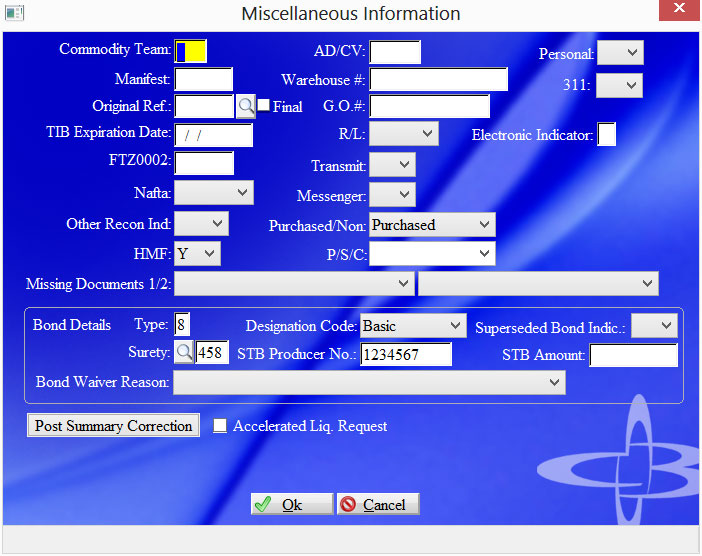The width and height of the screenshot is (702, 556).
Task: Click the Bond Type field containing 8
Action: pyautogui.click(x=182, y=324)
